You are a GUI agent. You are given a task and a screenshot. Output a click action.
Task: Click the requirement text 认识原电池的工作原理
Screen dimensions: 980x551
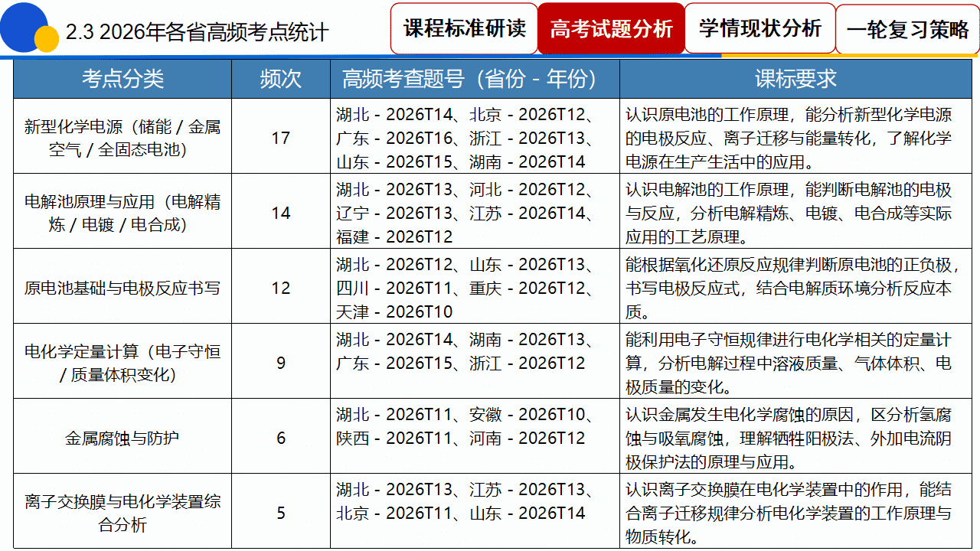pyautogui.click(x=795, y=138)
